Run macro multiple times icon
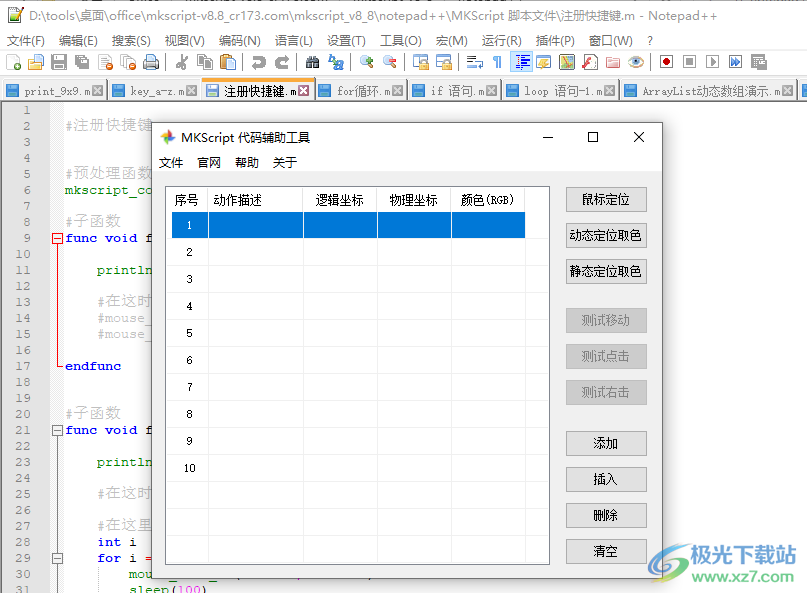The image size is (807, 593). tap(735, 62)
